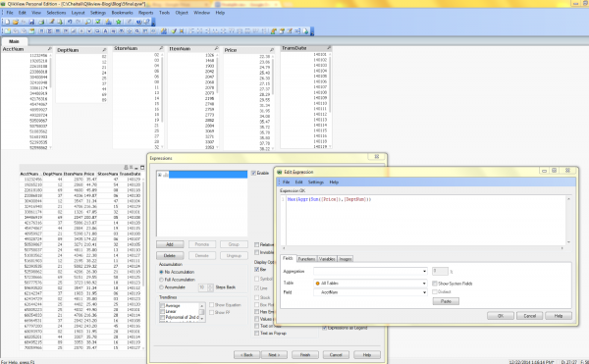
Task: Select the No Accumulation radio button
Action: click(x=161, y=272)
